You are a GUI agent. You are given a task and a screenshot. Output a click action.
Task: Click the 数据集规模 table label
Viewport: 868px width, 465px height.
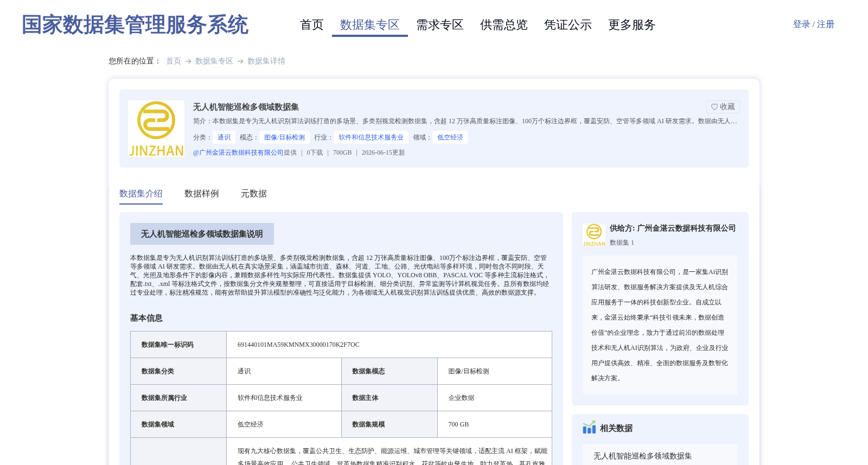point(369,424)
